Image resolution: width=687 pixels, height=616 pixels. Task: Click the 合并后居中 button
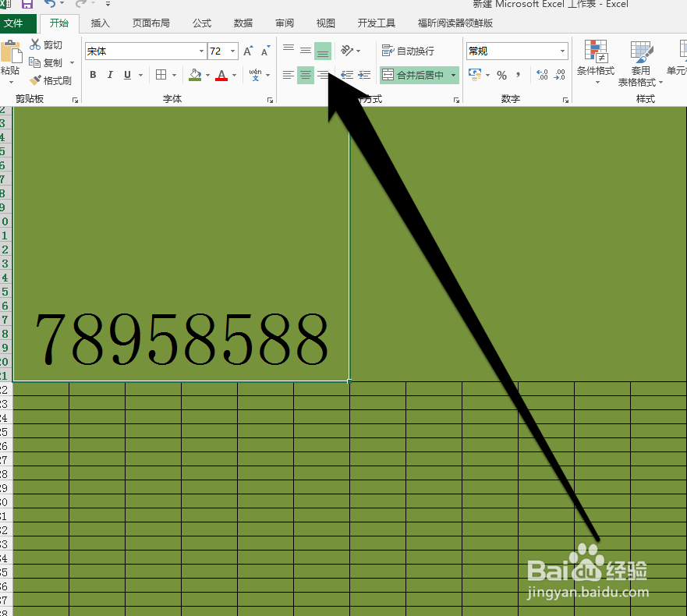413,75
